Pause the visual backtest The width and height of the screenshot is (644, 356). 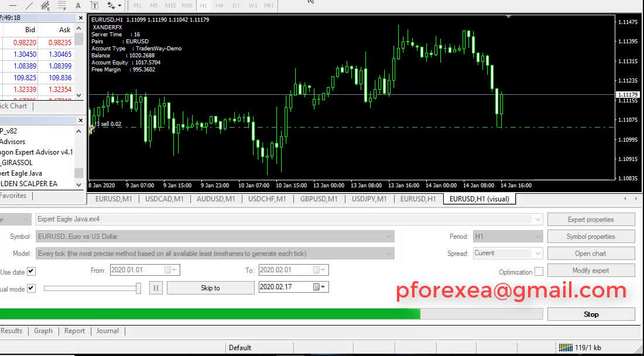pyautogui.click(x=156, y=288)
